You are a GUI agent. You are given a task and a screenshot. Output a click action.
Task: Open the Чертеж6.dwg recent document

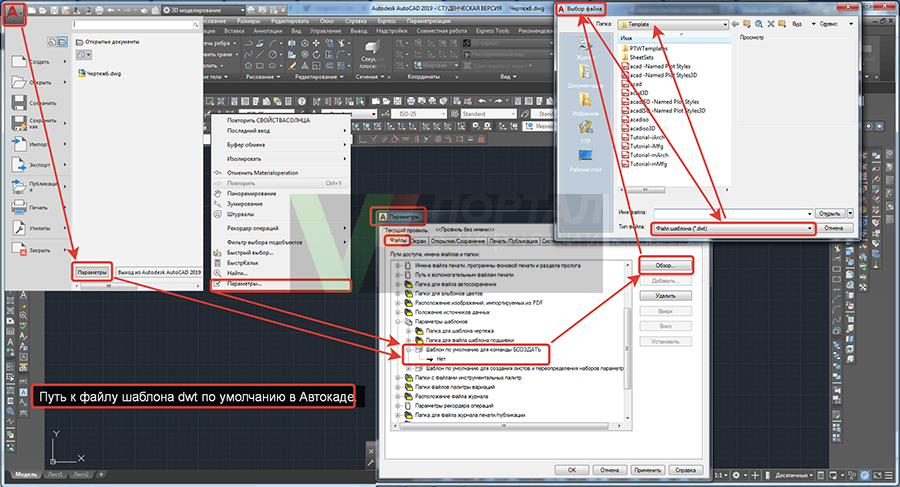tap(99, 73)
